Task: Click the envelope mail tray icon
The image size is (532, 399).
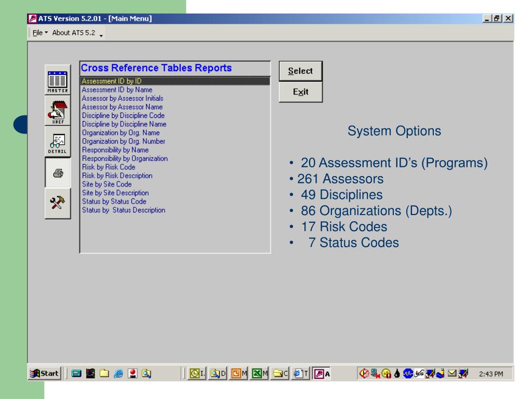Action: pos(452,374)
